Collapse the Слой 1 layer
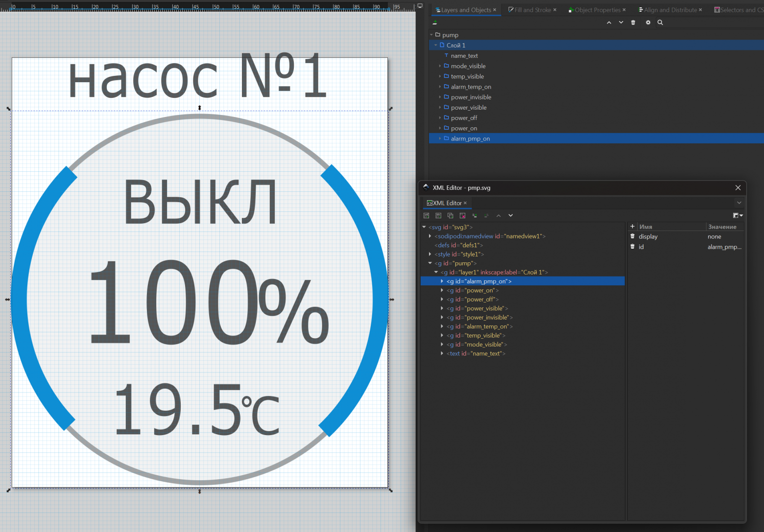This screenshot has width=764, height=532. tap(436, 45)
